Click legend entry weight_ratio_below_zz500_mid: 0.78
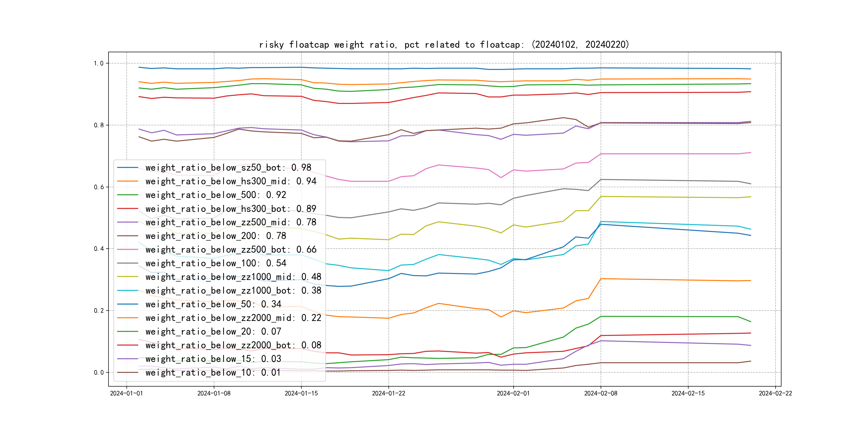 point(230,222)
